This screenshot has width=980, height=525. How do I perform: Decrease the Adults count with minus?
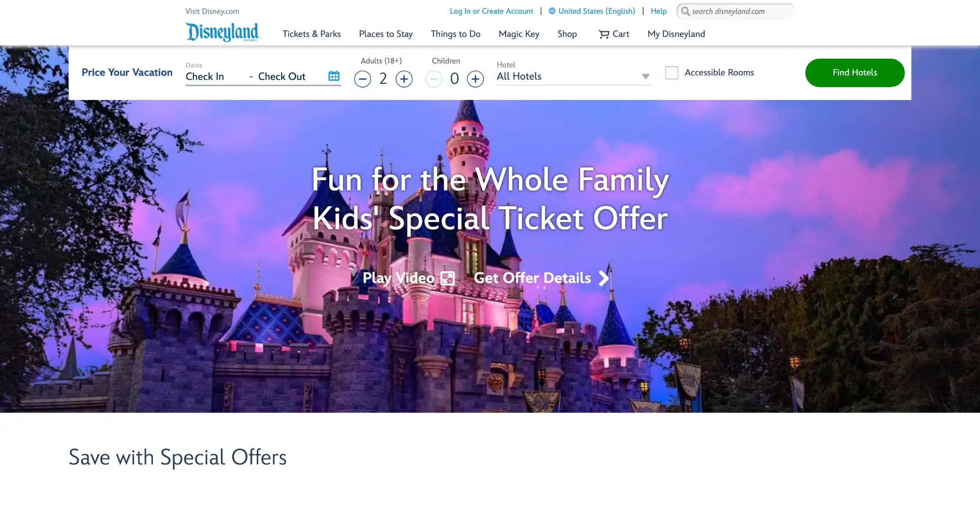363,79
